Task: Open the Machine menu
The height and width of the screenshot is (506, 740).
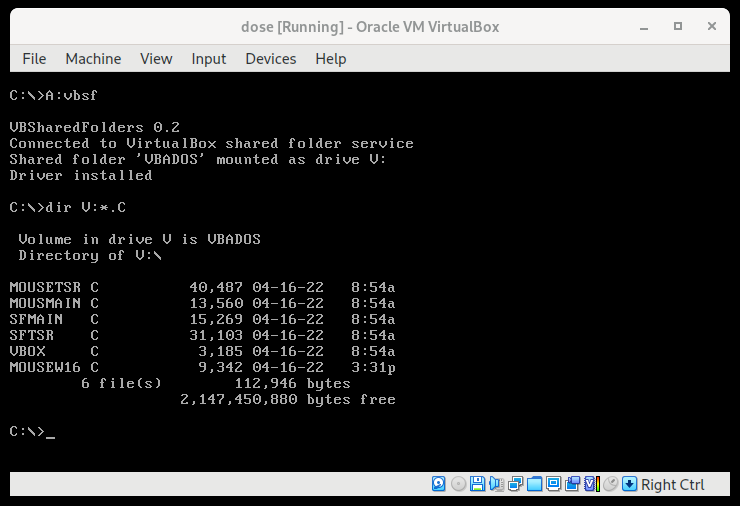Action: (x=93, y=59)
